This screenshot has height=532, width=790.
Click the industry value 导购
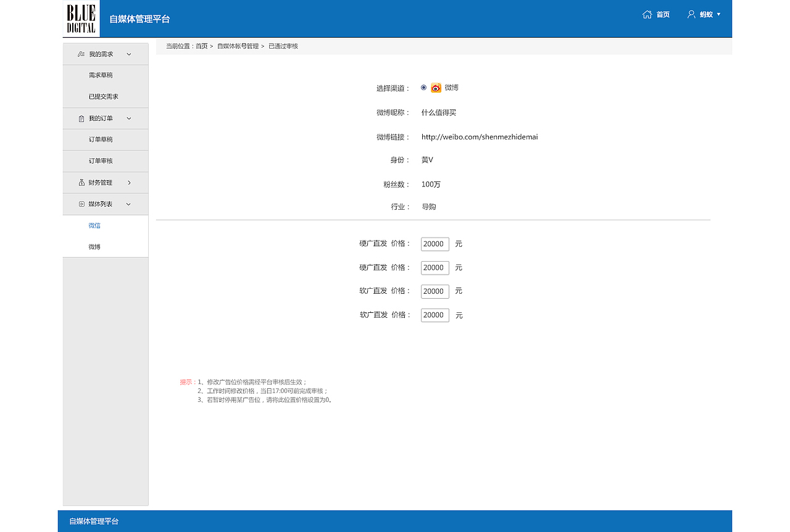429,207
